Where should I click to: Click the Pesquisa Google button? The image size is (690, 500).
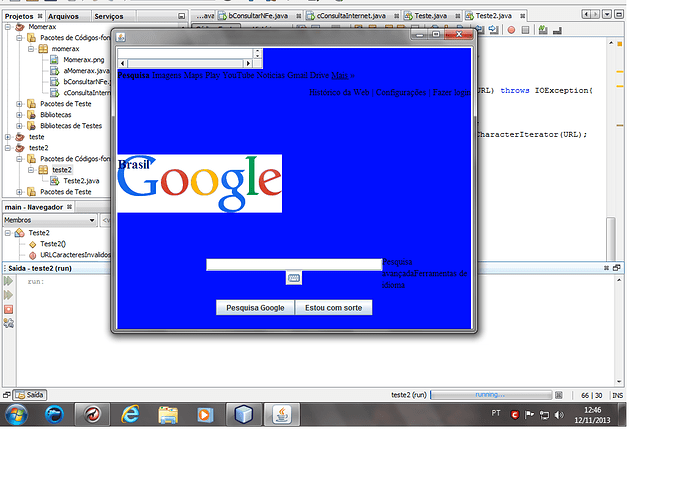255,308
